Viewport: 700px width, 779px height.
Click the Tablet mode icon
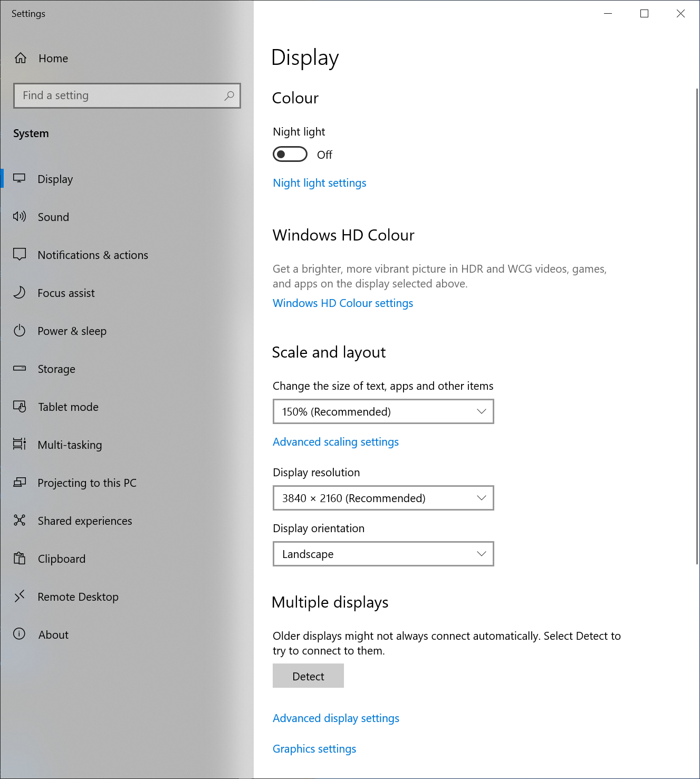coord(20,407)
